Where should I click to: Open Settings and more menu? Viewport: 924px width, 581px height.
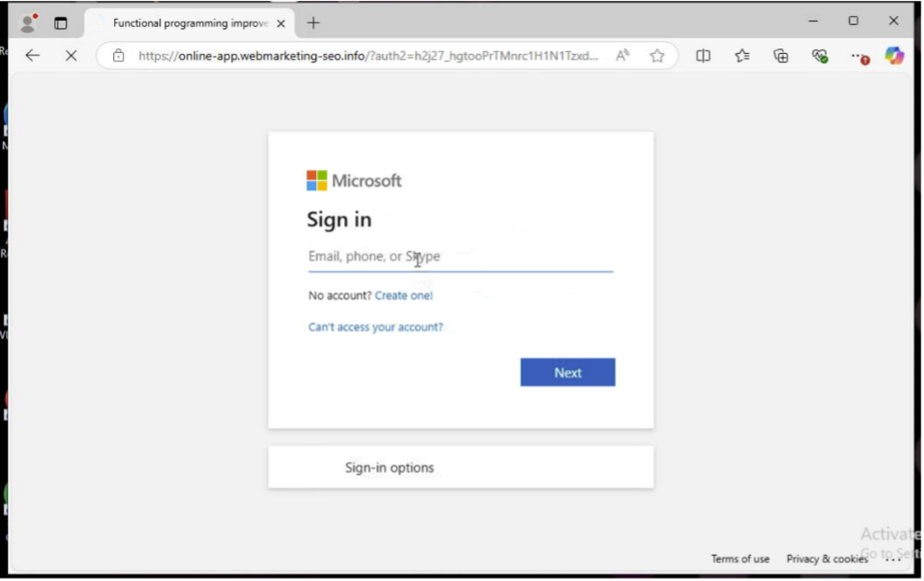(x=859, y=57)
